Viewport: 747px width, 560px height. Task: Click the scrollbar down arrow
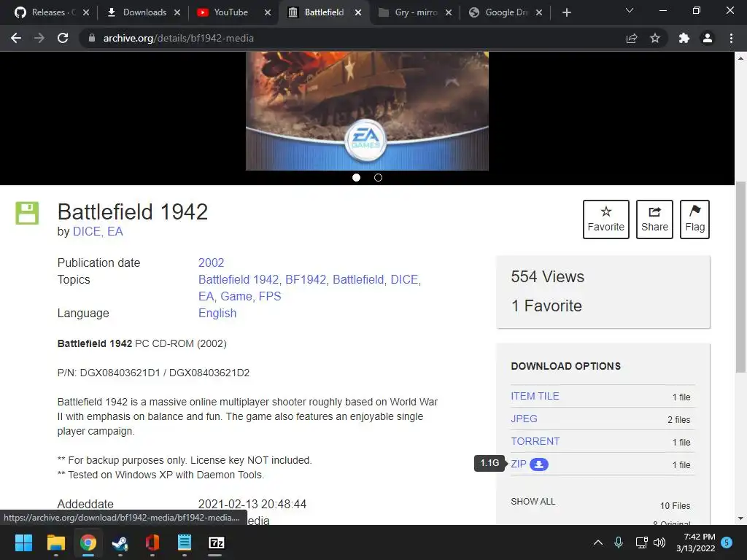(741, 518)
